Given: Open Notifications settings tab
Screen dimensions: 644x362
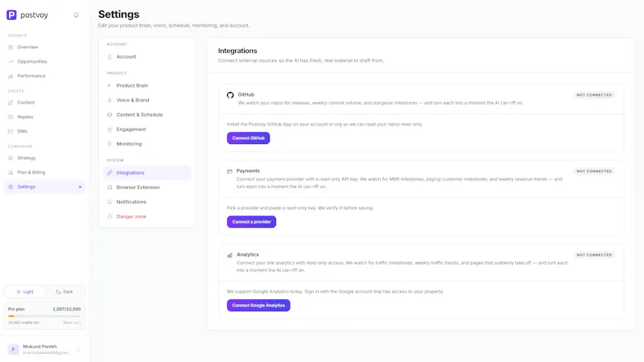Looking at the screenshot, I should tap(147, 202).
